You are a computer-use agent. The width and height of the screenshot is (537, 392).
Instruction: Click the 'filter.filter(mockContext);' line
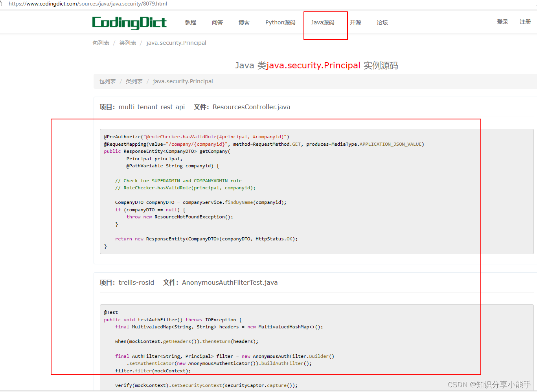(153, 371)
